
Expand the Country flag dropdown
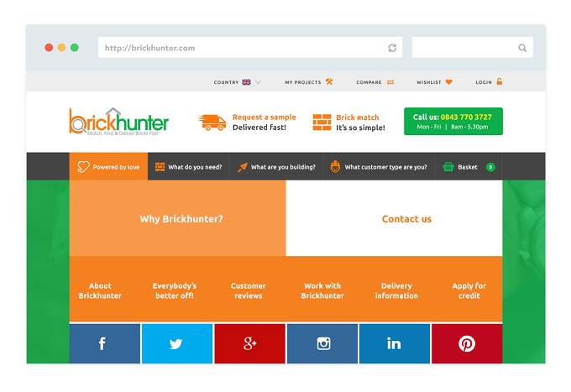coord(237,82)
